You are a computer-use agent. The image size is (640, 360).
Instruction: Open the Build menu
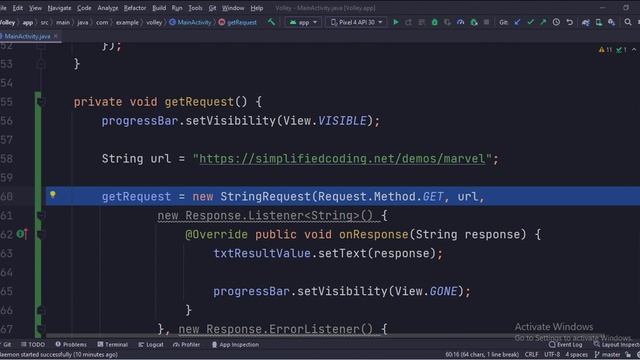click(x=159, y=8)
